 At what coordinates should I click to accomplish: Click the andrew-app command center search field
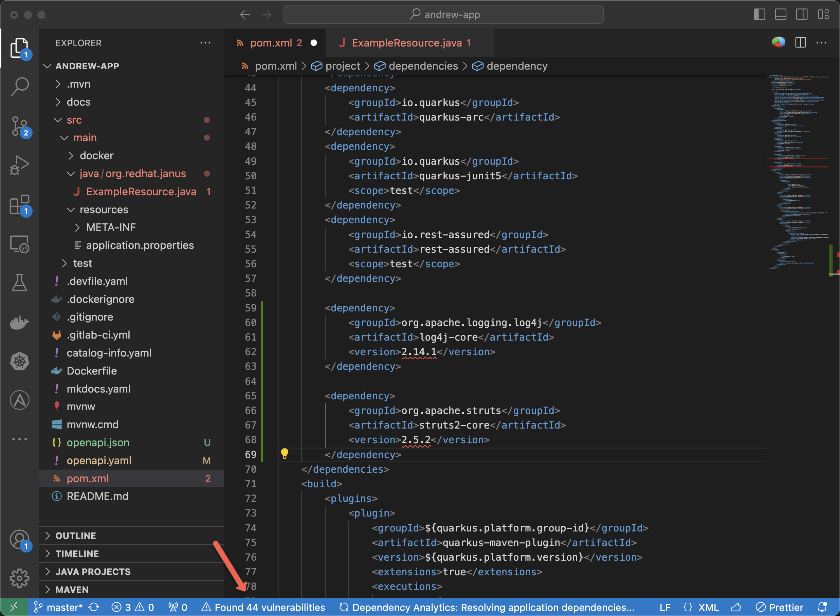point(443,15)
